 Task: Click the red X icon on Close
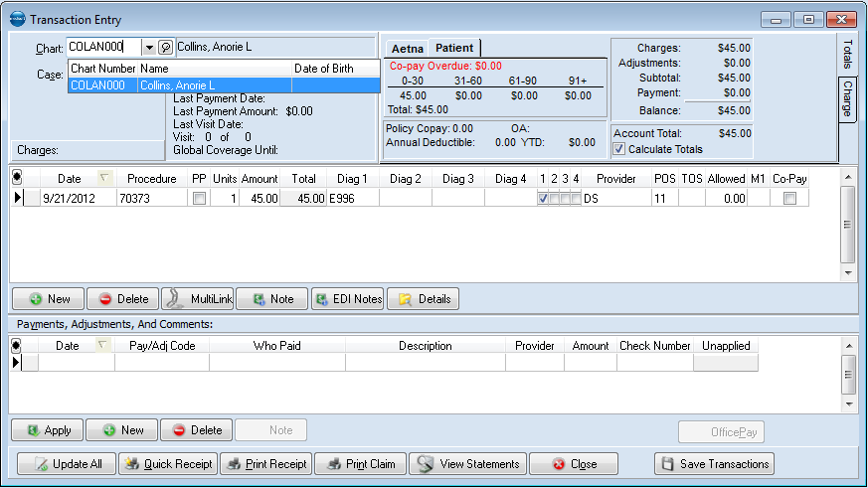[559, 464]
